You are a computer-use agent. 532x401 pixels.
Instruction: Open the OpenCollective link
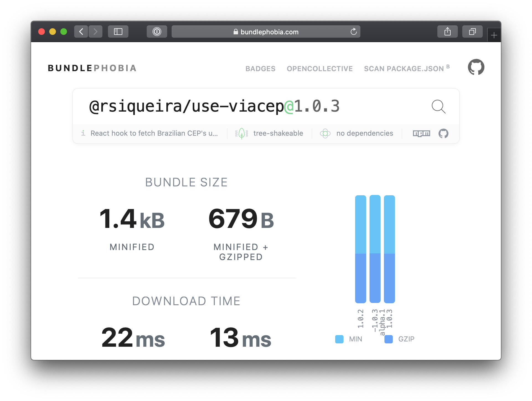pos(320,69)
